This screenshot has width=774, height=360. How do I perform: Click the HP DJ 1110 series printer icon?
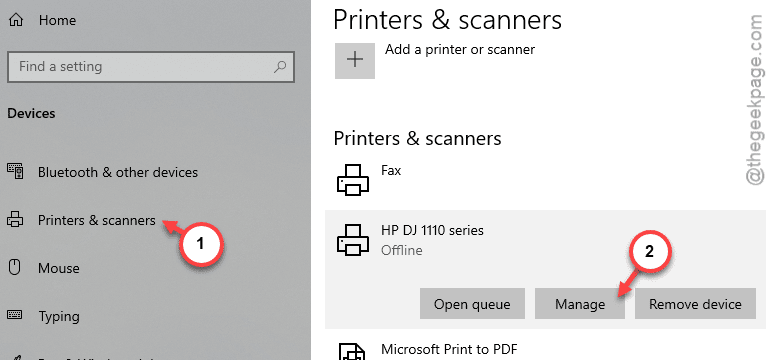point(352,239)
